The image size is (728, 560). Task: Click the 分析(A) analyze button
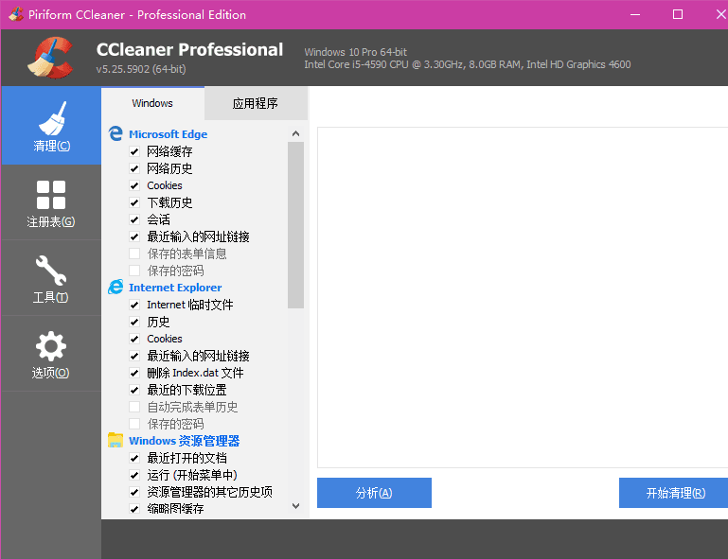(x=374, y=493)
